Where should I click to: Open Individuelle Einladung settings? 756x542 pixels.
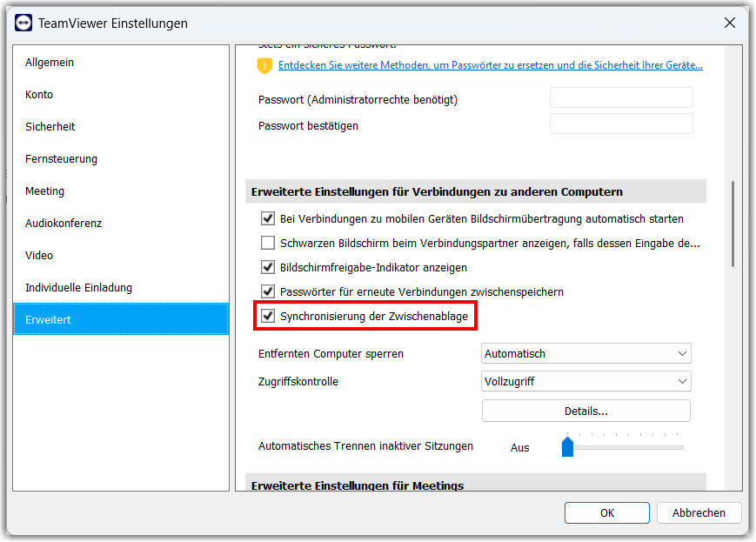(121, 288)
